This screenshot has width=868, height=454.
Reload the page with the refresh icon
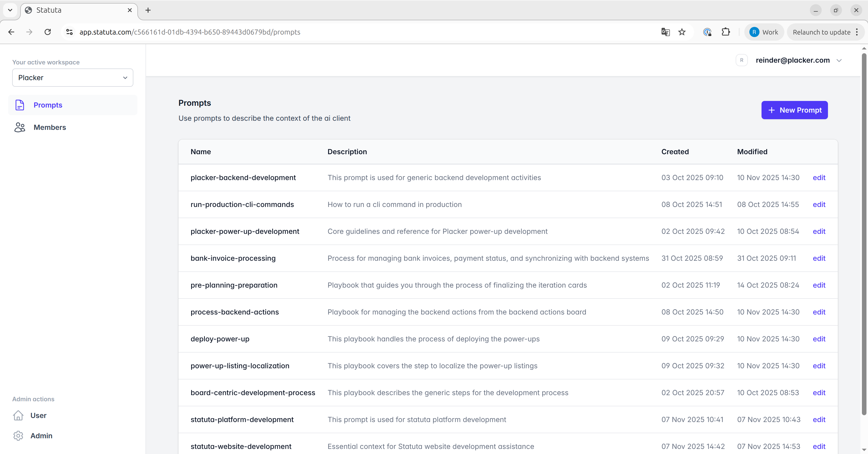(x=47, y=32)
